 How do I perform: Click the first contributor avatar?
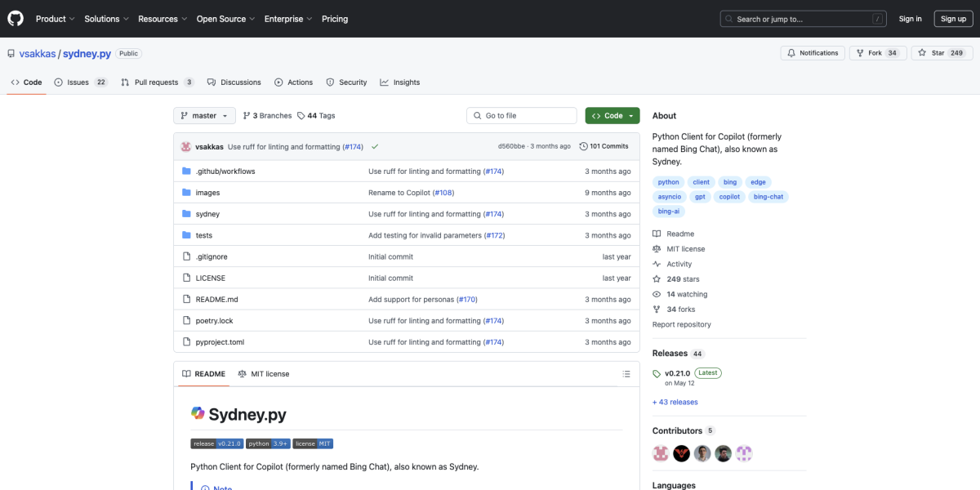661,453
